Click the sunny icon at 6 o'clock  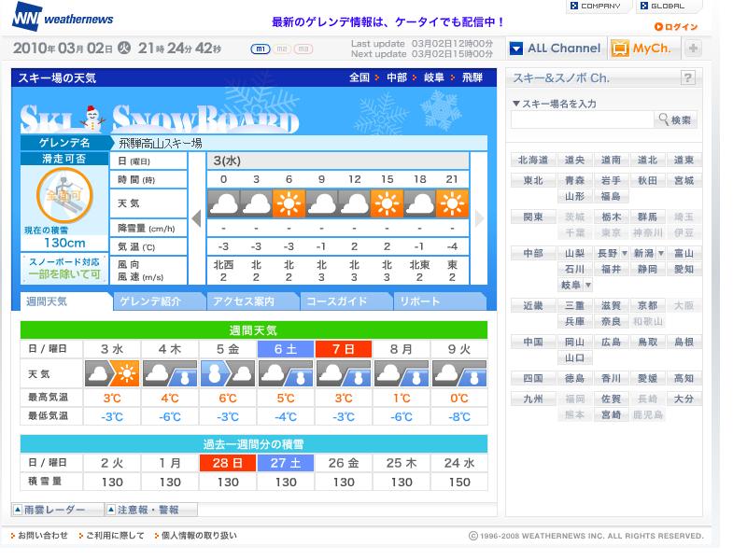(289, 203)
